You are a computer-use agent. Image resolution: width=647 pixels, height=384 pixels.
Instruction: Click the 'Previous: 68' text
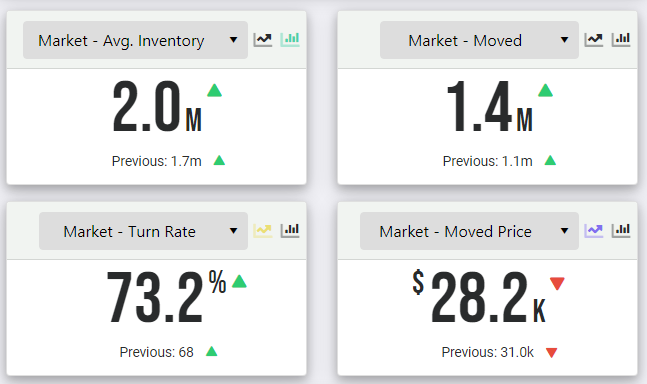click(x=156, y=352)
